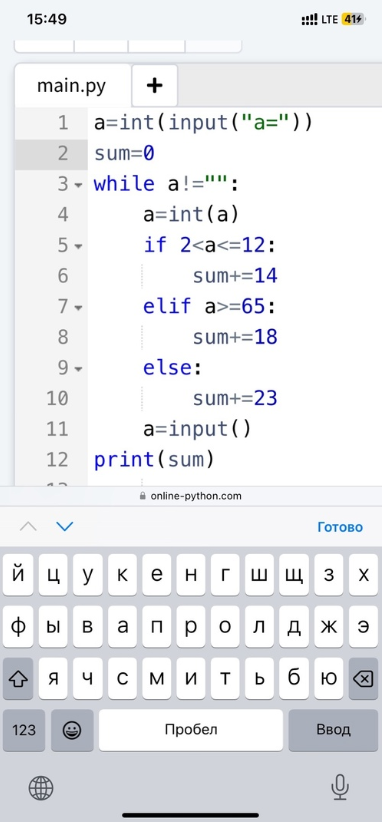Place cursor in a=int(input("a=")) line
Screen dimensions: 382x822
click(x=203, y=123)
